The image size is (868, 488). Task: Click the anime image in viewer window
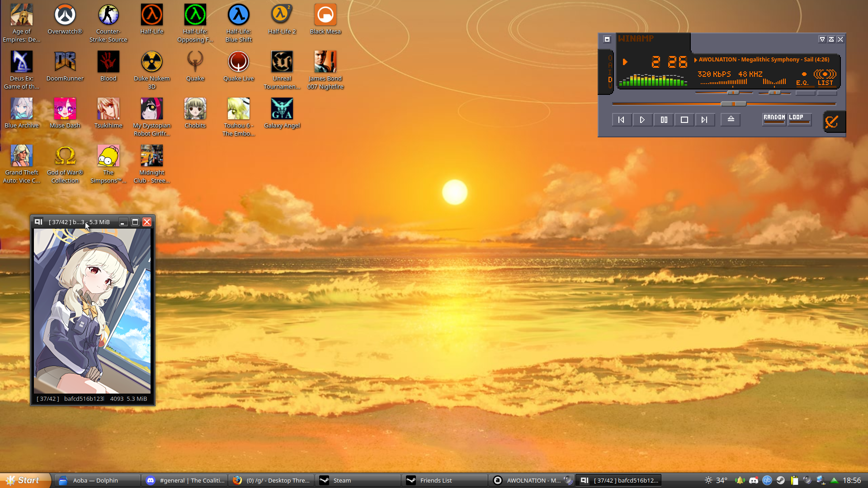(x=92, y=311)
